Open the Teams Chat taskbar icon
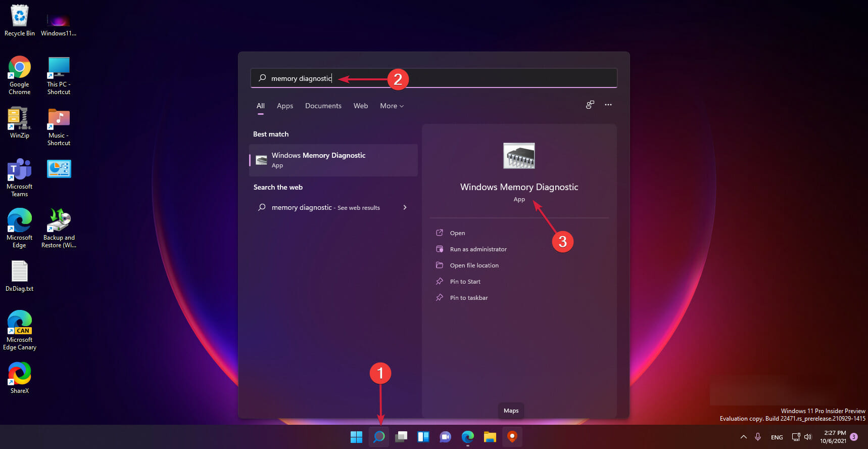 click(x=445, y=437)
